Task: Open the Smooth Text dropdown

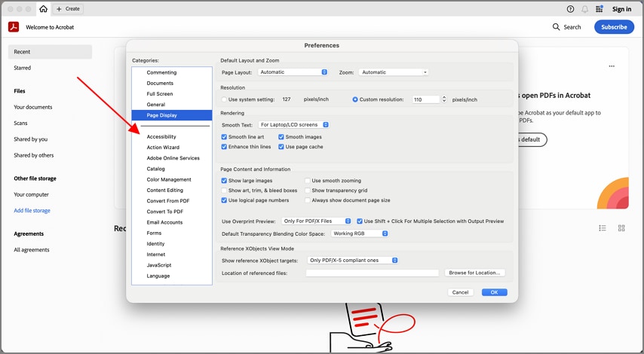Action: [x=293, y=124]
